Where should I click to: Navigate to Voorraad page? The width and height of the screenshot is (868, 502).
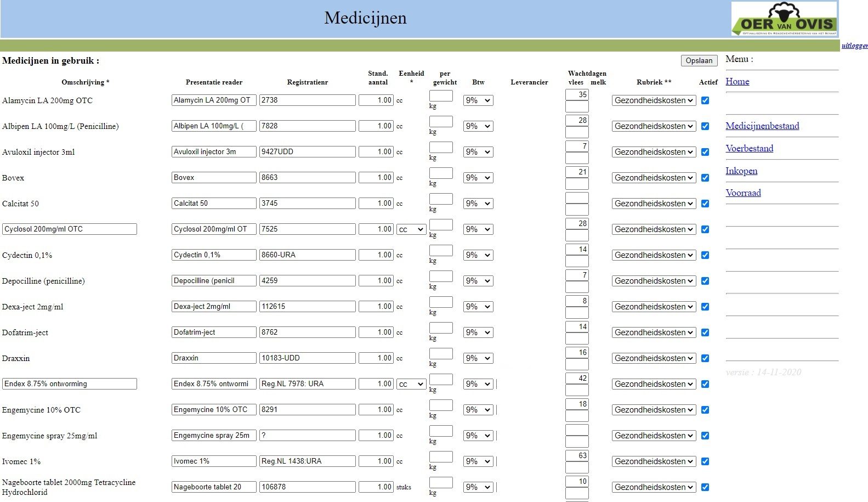(743, 193)
